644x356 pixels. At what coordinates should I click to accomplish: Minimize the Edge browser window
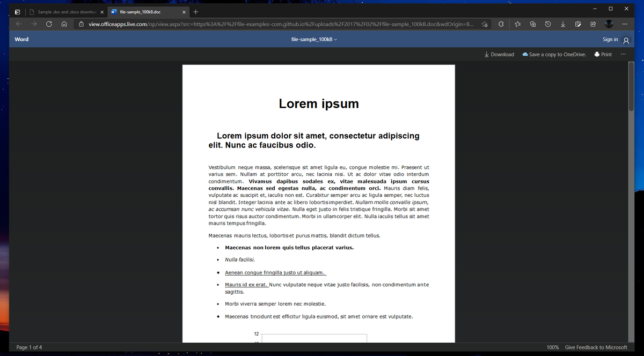pos(595,9)
